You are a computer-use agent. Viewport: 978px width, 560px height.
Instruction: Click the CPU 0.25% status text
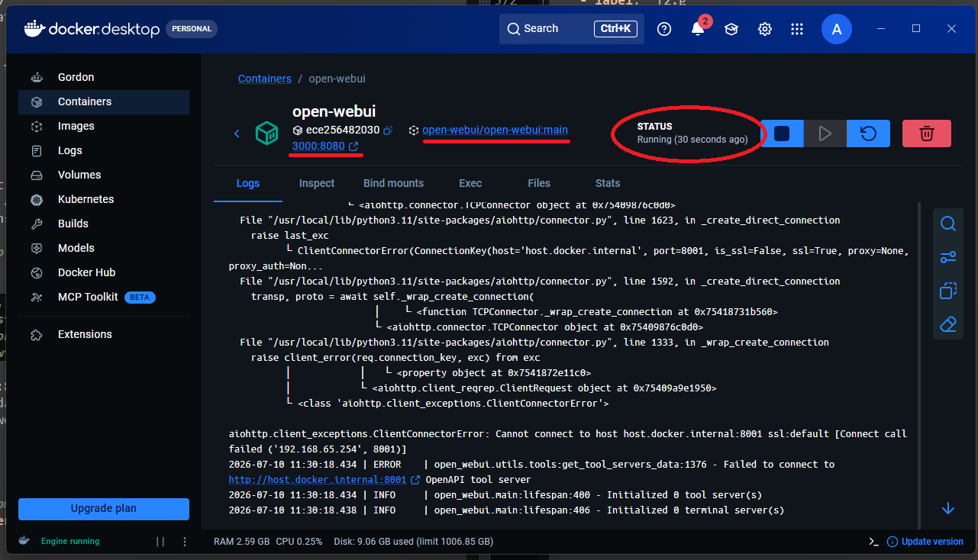coord(299,542)
